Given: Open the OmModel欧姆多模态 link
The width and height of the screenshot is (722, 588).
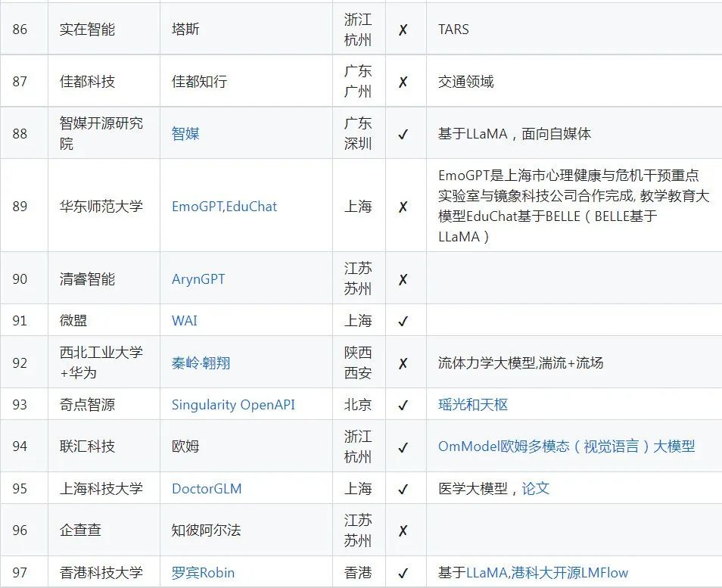Looking at the screenshot, I should pyautogui.click(x=566, y=446).
